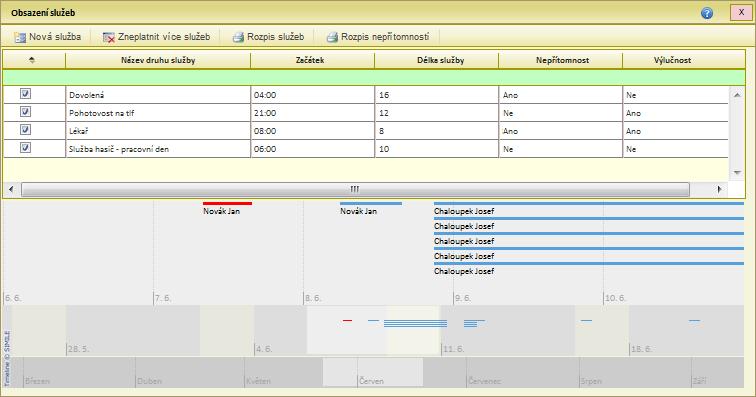Click the Rozpis nepřítomnosti printer icon
This screenshot has height=397, width=756.
pyautogui.click(x=332, y=37)
